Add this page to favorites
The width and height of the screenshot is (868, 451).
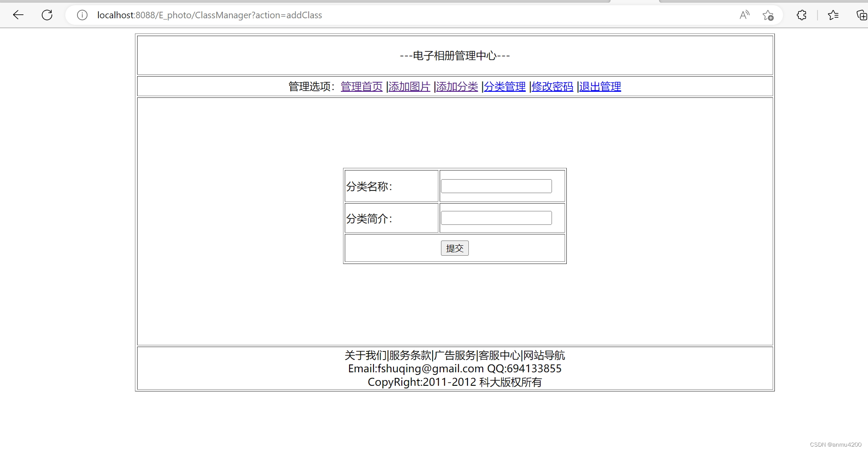(768, 15)
